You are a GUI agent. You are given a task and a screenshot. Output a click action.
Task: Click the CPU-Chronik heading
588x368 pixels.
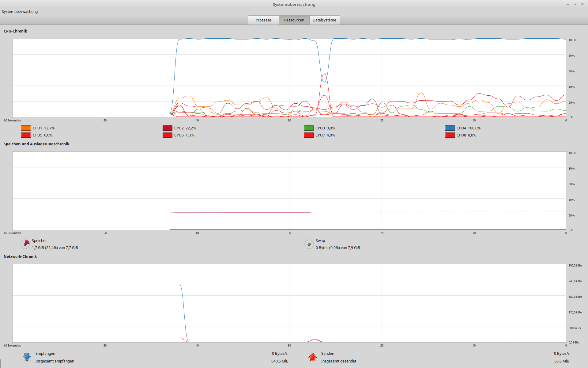pyautogui.click(x=15, y=31)
